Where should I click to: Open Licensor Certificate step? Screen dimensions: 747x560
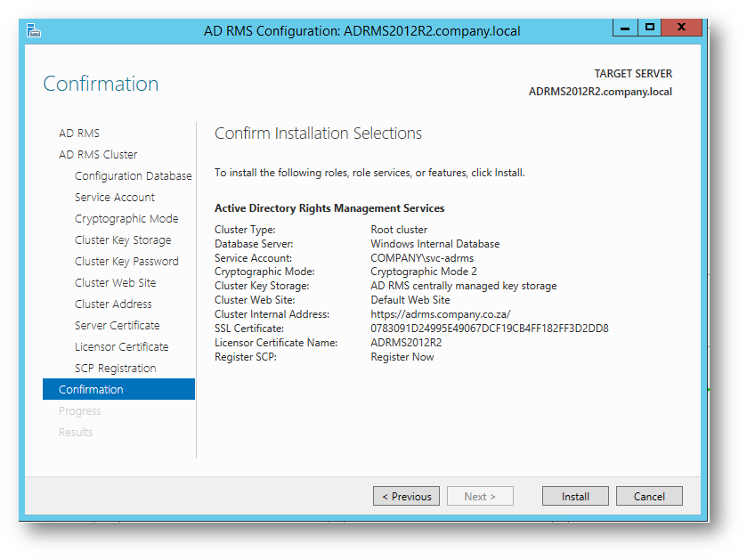coord(121,347)
